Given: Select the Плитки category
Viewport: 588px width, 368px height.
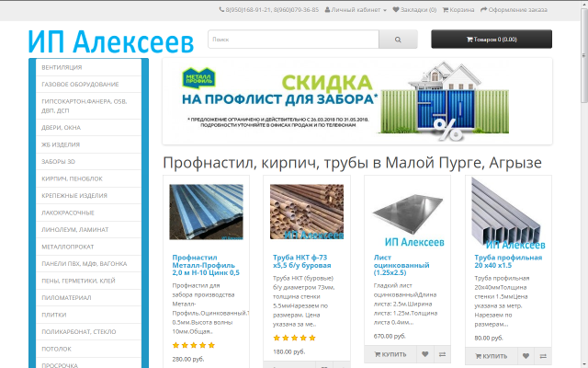Looking at the screenshot, I should [x=88, y=315].
